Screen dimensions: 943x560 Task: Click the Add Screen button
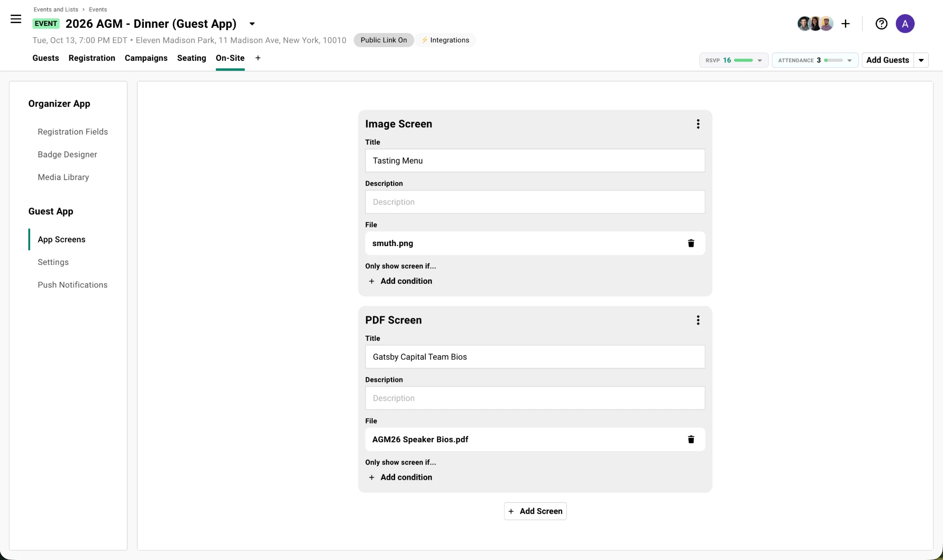[x=535, y=511]
